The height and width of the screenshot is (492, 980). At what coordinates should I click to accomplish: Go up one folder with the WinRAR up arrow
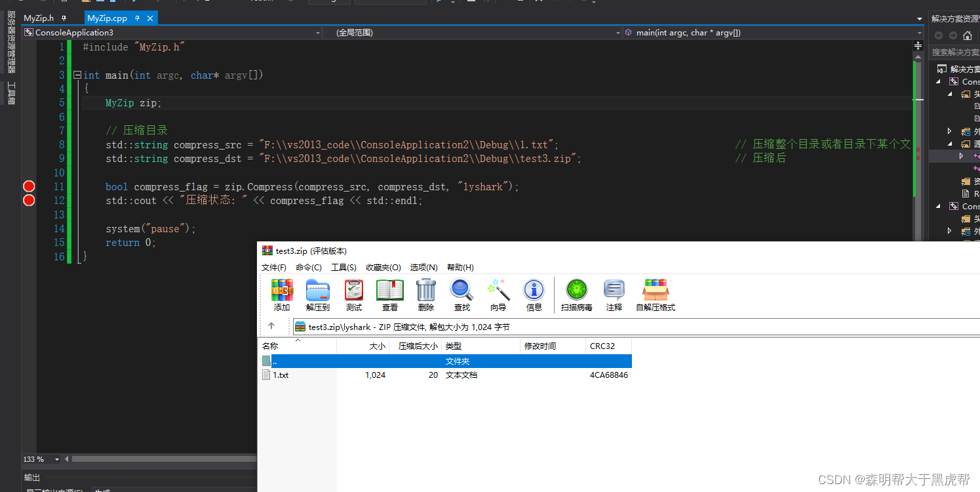(271, 326)
